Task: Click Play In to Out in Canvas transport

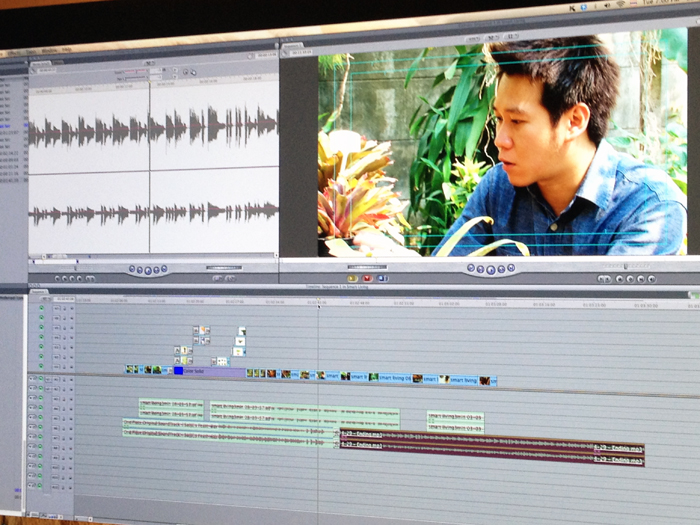Action: (x=480, y=269)
